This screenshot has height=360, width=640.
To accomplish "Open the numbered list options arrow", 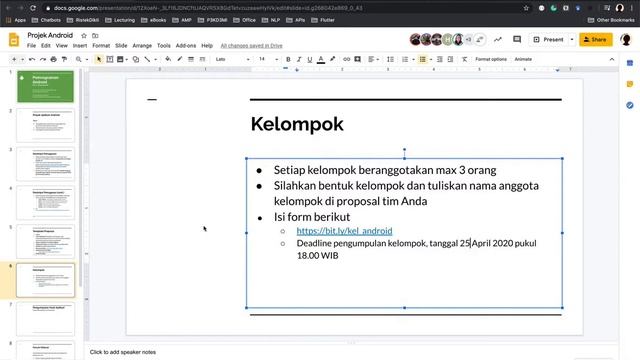I will pos(413,60).
